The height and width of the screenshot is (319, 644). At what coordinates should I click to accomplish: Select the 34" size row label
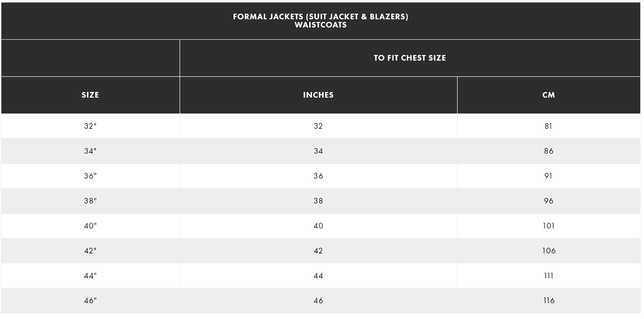pos(90,151)
